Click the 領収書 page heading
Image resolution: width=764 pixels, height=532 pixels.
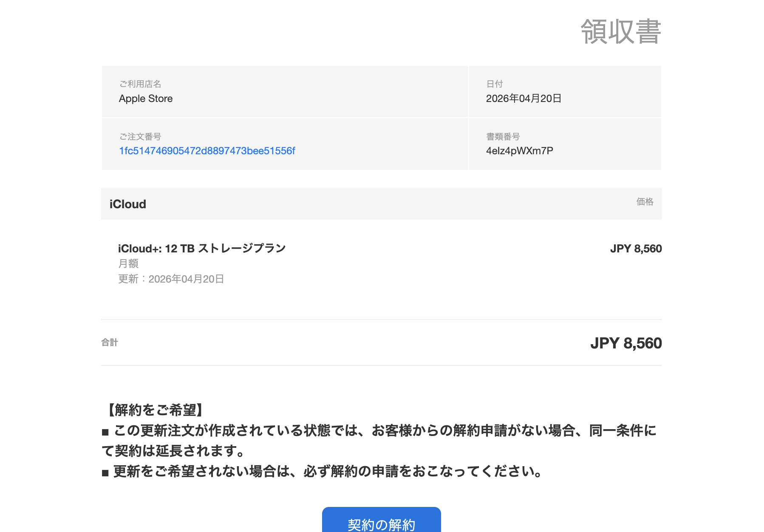click(620, 31)
